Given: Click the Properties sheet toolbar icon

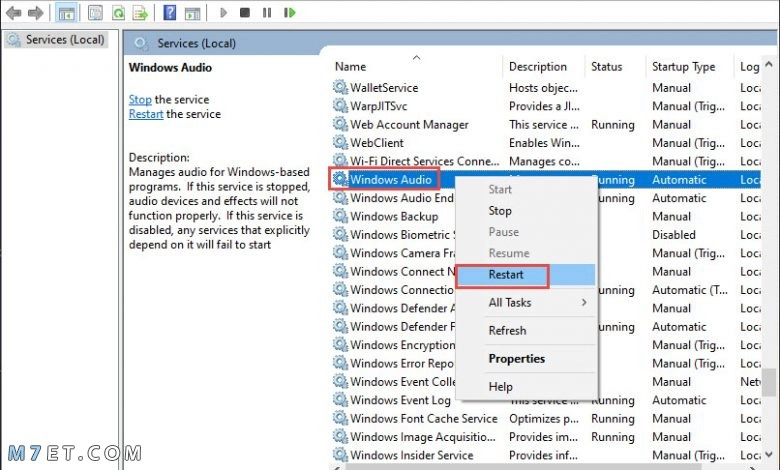Looking at the screenshot, I should click(x=95, y=12).
